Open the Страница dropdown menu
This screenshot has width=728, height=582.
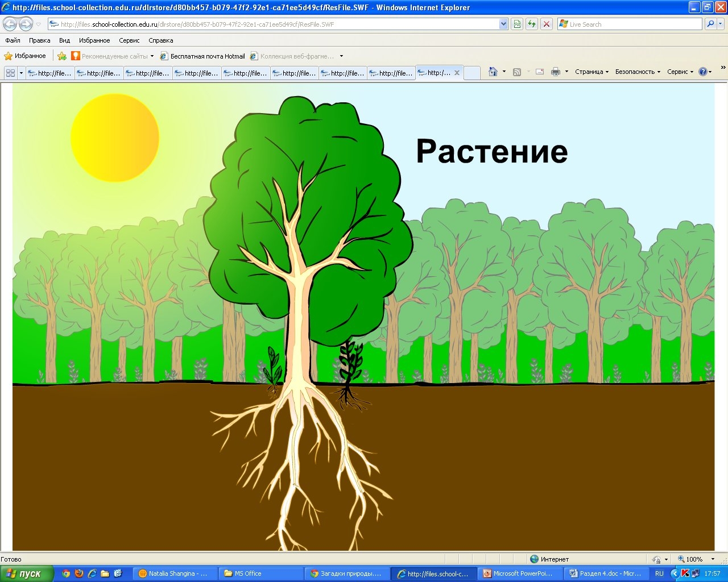click(591, 72)
